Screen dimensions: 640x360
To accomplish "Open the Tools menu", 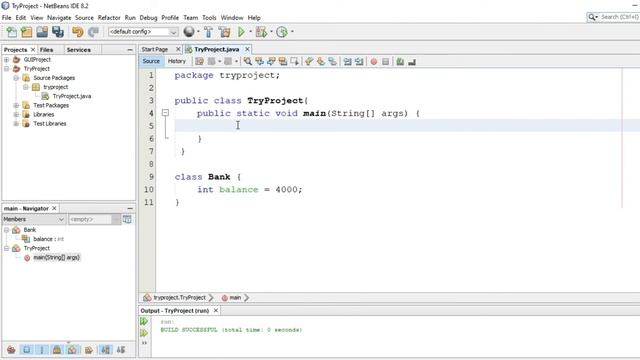I will click(209, 18).
